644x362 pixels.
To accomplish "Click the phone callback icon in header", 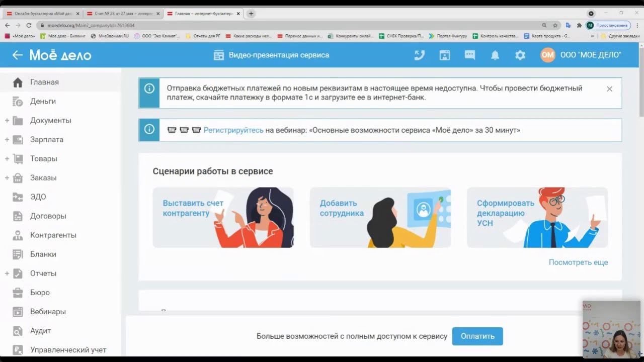I will click(x=420, y=55).
